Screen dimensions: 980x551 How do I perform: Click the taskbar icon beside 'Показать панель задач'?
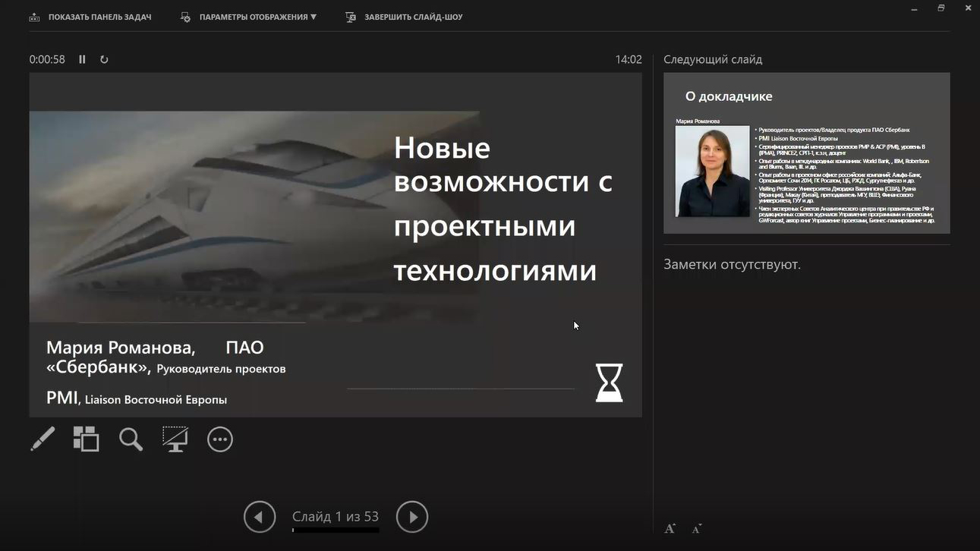35,17
